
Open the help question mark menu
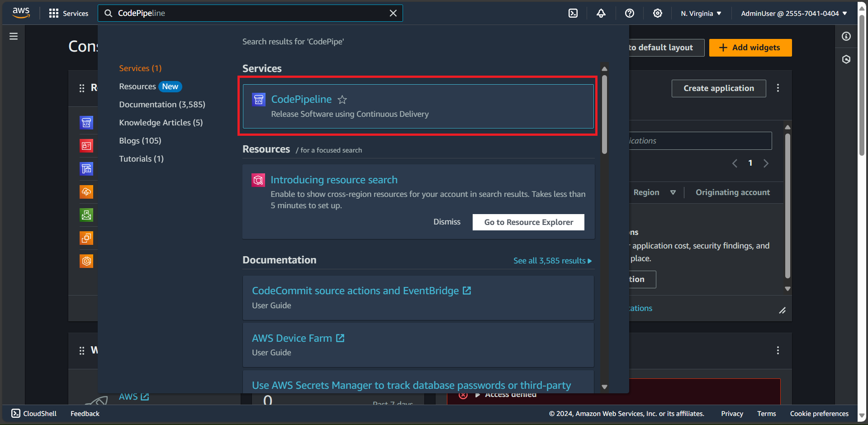pos(629,14)
